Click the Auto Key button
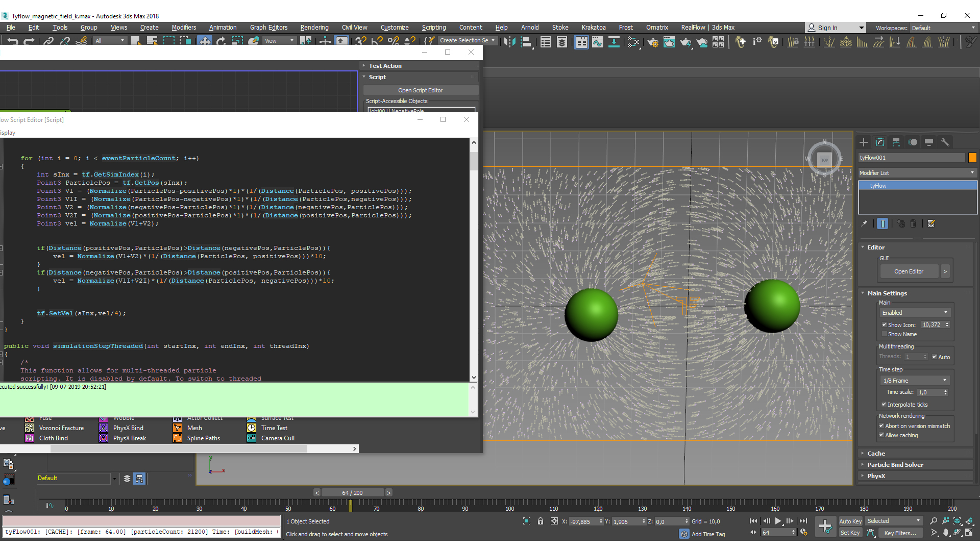The image size is (980, 551). (850, 521)
